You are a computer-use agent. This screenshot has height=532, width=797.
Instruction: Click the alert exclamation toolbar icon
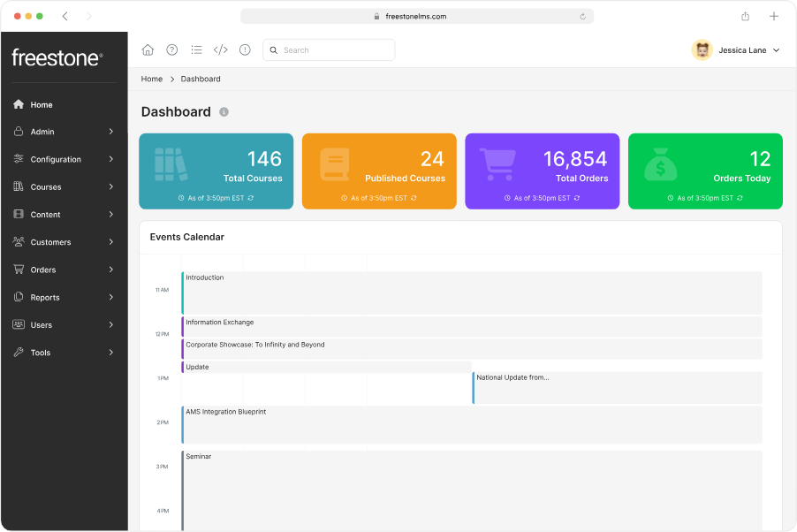245,50
